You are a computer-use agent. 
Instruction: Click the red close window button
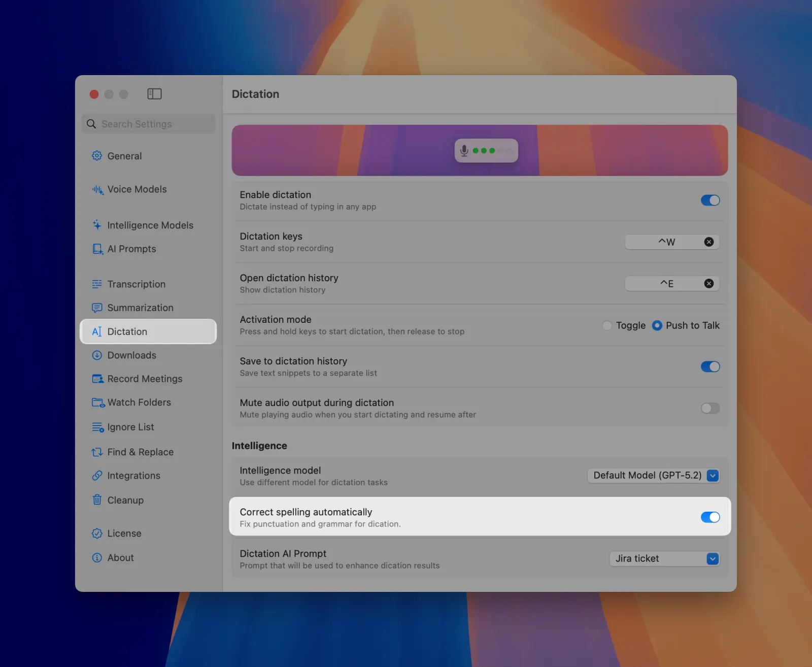pyautogui.click(x=94, y=94)
